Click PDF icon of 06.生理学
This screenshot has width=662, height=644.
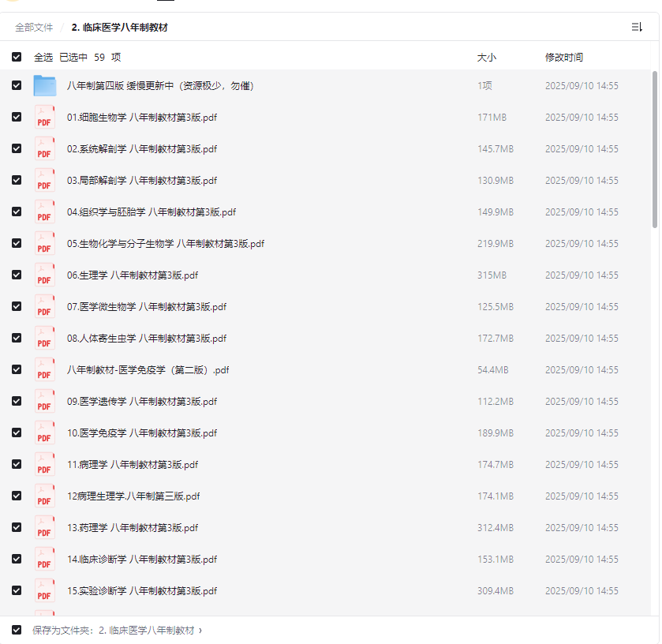pyautogui.click(x=45, y=275)
